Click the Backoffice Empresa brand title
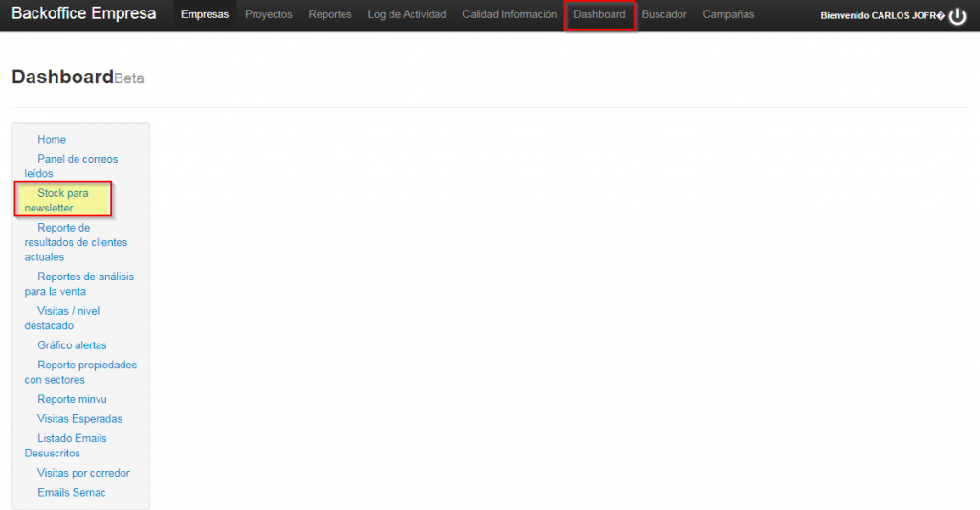This screenshot has width=980, height=510. tap(84, 14)
